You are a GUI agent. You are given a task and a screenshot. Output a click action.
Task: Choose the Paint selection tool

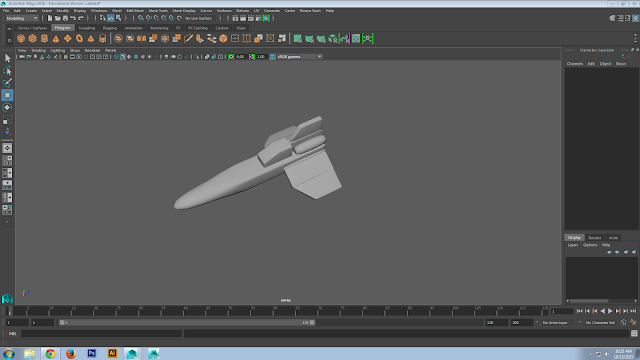7,82
